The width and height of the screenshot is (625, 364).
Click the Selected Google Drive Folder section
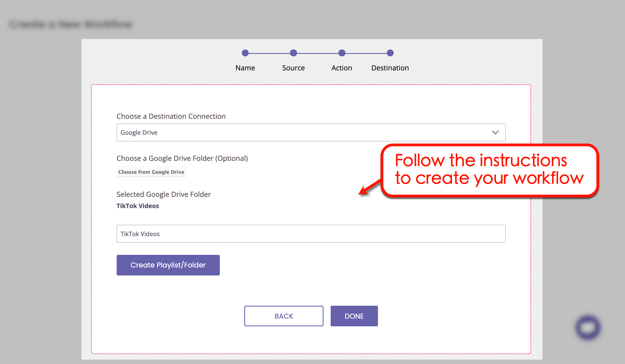click(x=163, y=194)
